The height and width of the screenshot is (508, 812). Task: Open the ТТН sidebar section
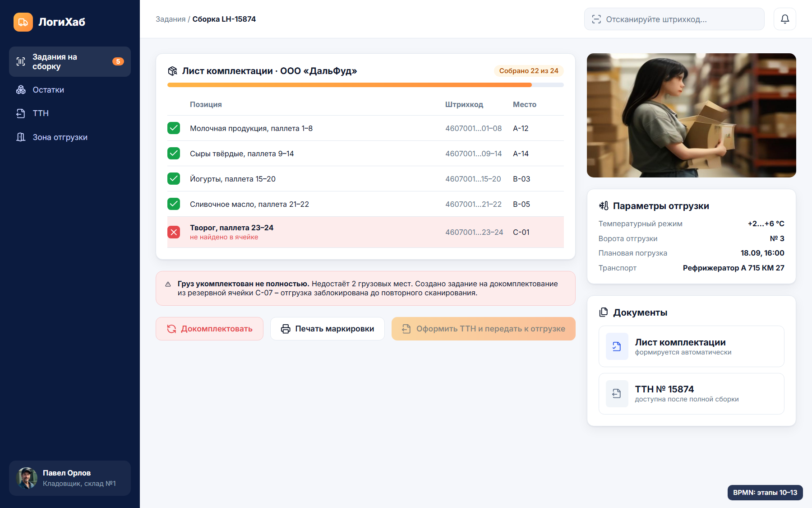[x=70, y=113]
